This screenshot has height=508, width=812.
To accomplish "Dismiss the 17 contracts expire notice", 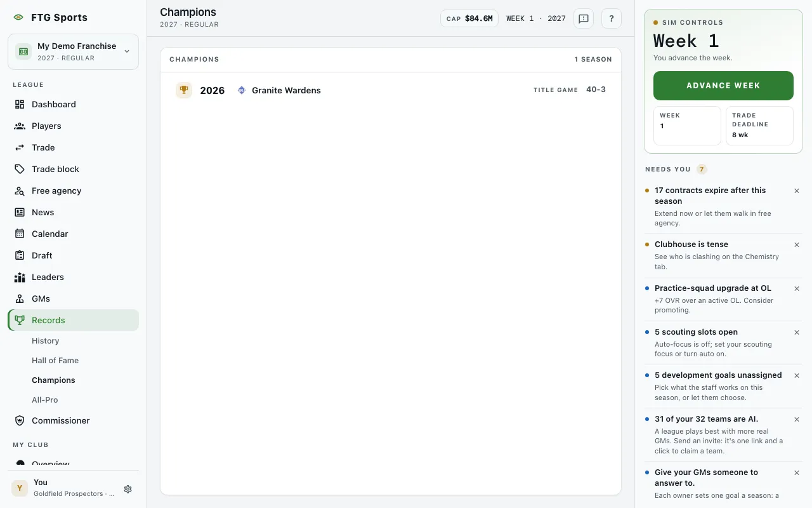I will [x=797, y=190].
